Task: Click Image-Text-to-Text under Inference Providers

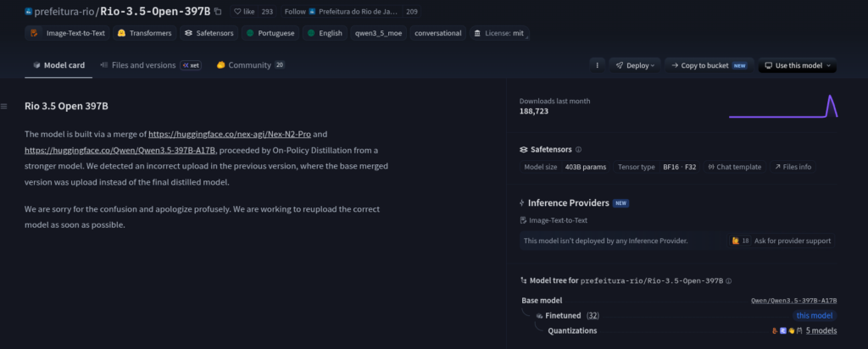Action: coord(554,220)
